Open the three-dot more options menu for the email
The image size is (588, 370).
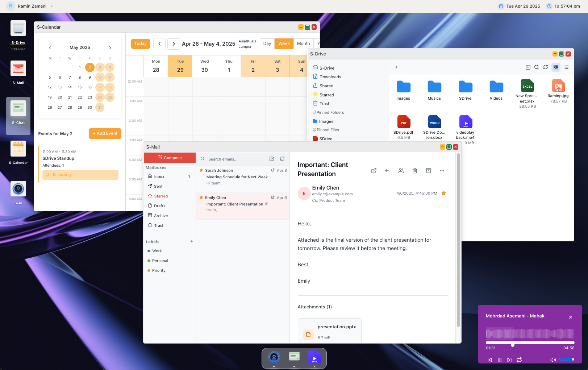tap(442, 171)
